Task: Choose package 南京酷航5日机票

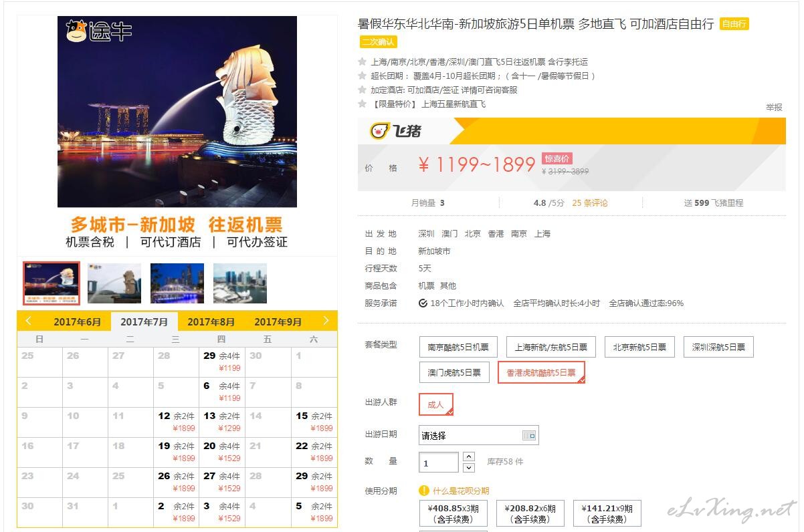Action: pos(458,347)
